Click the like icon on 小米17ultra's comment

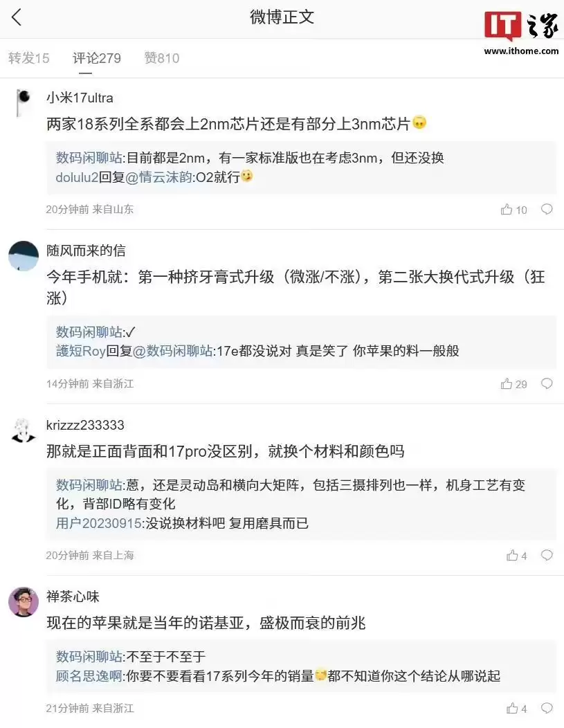tap(507, 209)
